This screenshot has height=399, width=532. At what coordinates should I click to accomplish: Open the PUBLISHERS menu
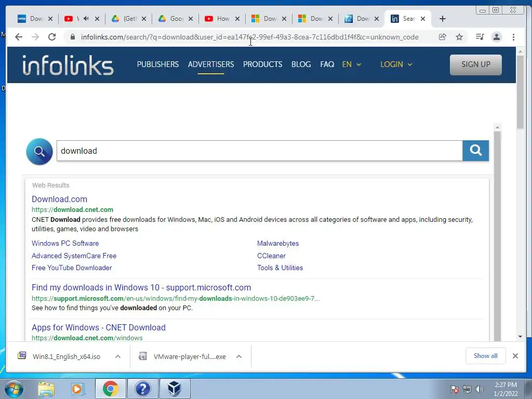tap(158, 64)
